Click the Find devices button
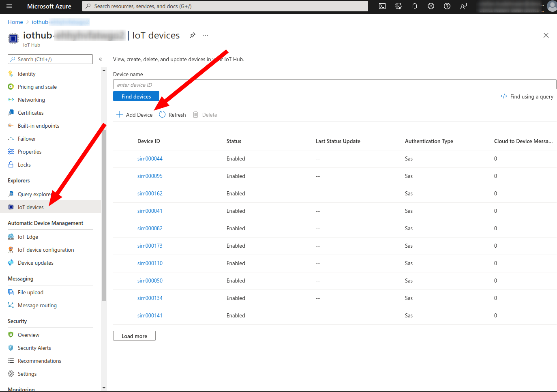The width and height of the screenshot is (557, 392). 136,96
